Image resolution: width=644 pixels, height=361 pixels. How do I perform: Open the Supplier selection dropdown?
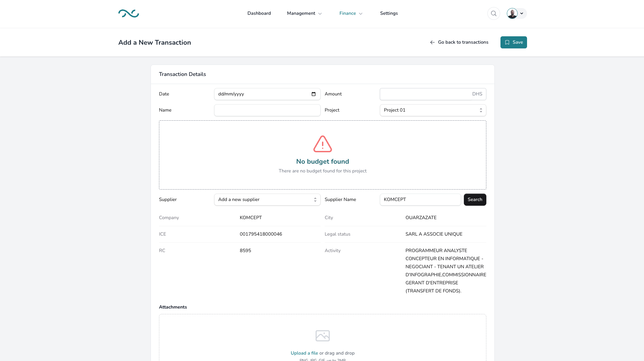(267, 200)
